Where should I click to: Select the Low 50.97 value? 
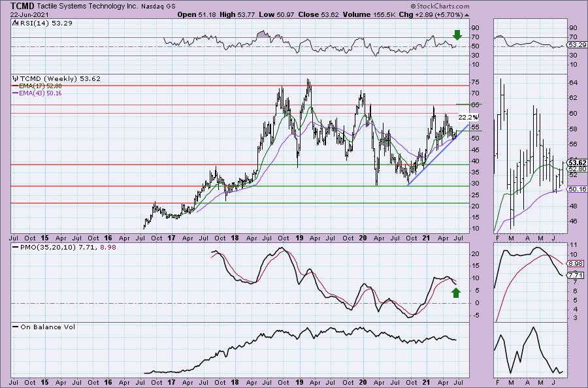pyautogui.click(x=276, y=14)
